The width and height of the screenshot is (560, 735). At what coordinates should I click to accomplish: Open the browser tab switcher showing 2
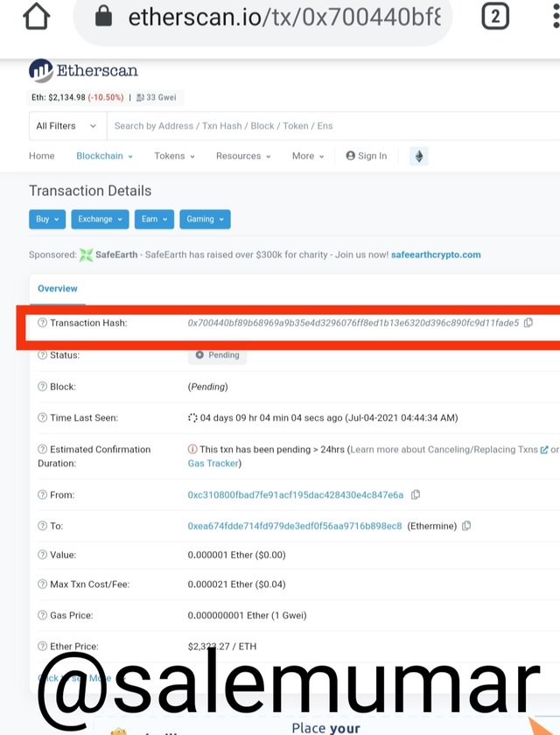[x=495, y=17]
